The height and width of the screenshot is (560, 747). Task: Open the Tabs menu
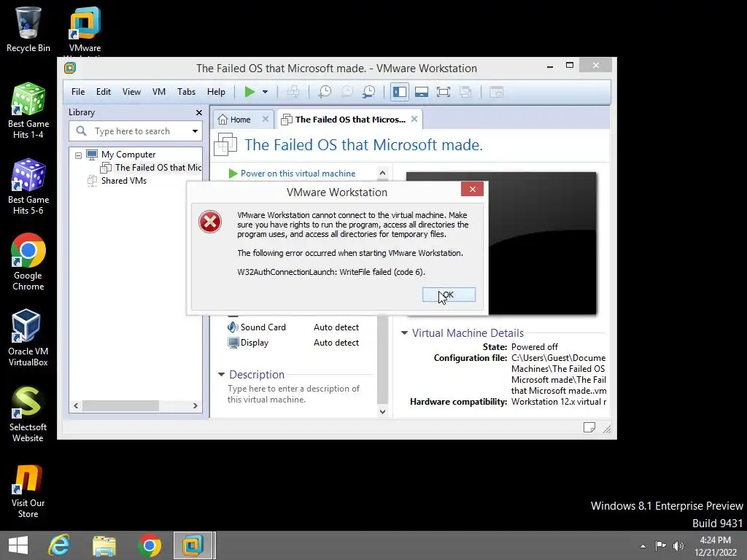pos(186,92)
